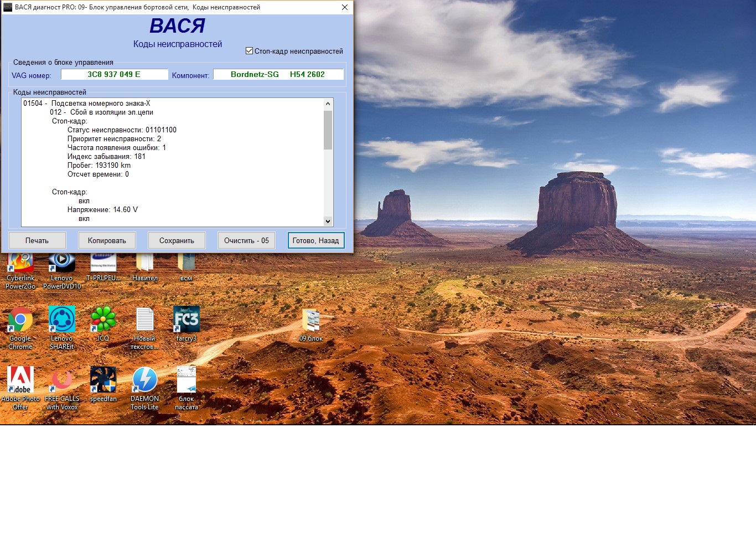Click "Готово, Назад" to go back

tap(316, 240)
